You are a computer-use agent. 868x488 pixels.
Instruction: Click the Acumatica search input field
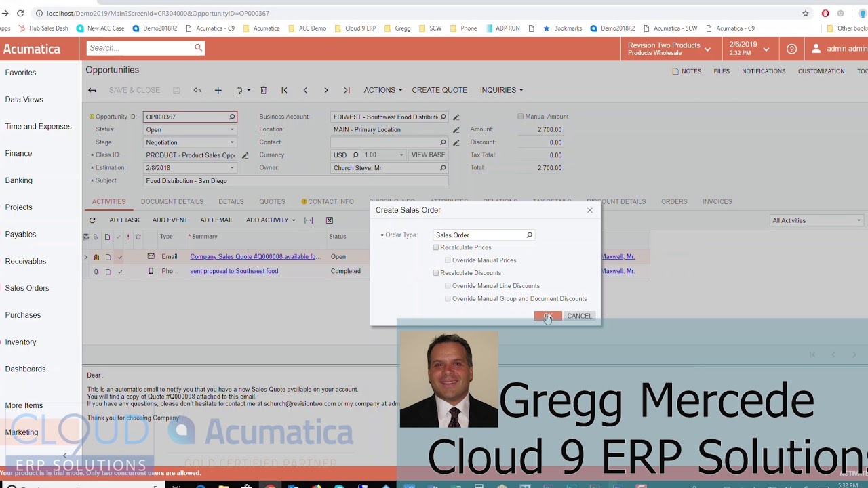[140, 47]
